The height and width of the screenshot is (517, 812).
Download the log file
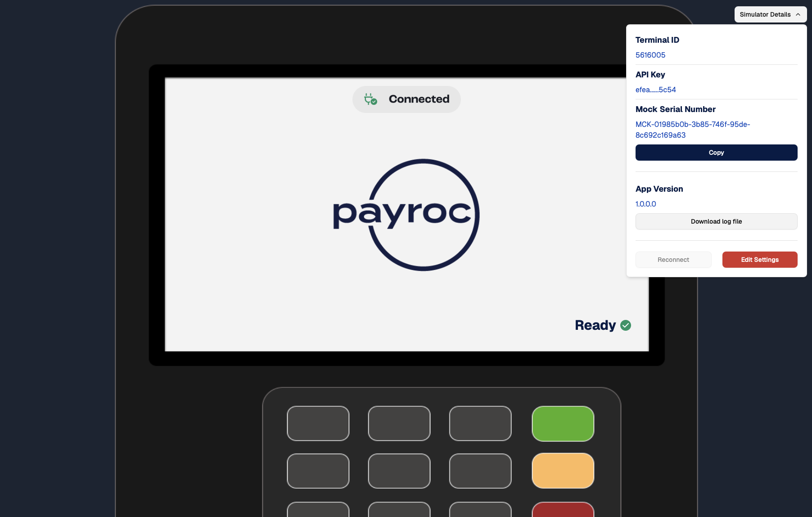point(716,221)
